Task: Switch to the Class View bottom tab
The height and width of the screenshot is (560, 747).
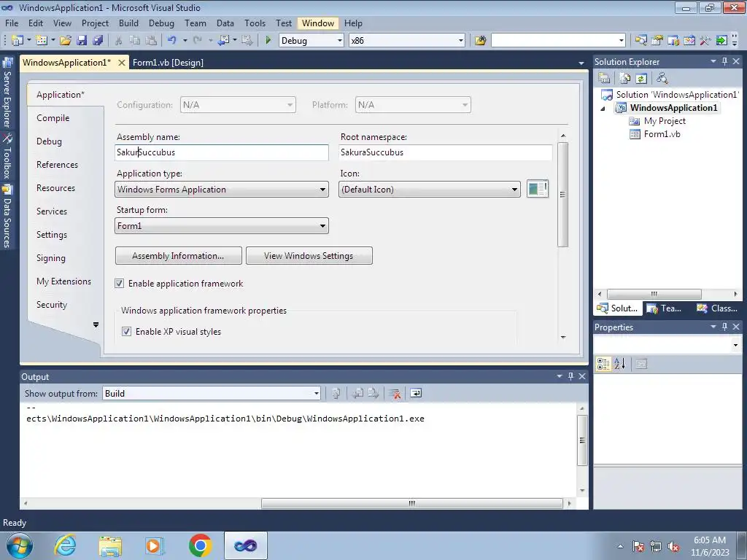Action: (718, 308)
